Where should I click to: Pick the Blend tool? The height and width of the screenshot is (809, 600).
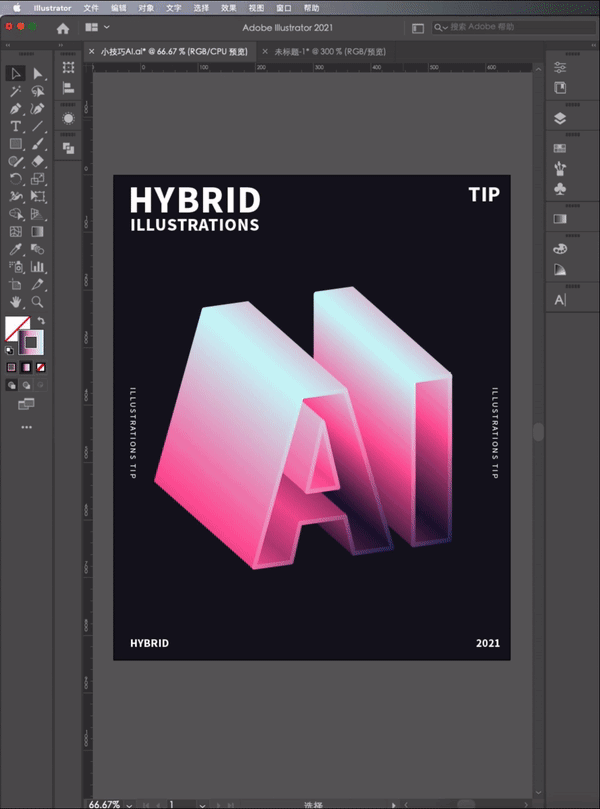(x=37, y=249)
